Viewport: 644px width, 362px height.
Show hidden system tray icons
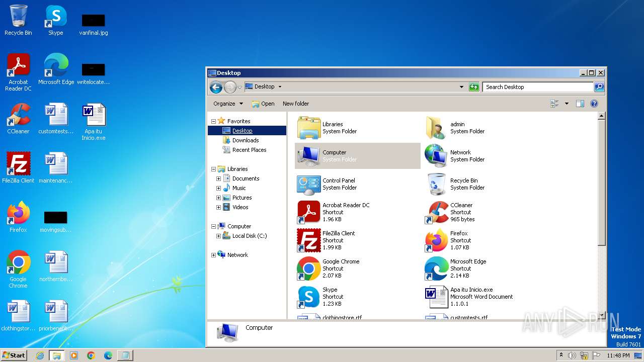click(x=561, y=355)
